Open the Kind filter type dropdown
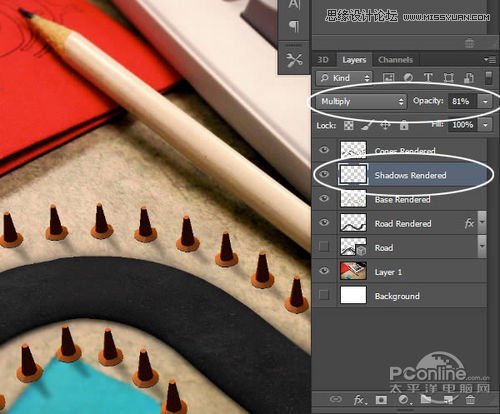Viewport: 500px width, 414px height. click(344, 78)
